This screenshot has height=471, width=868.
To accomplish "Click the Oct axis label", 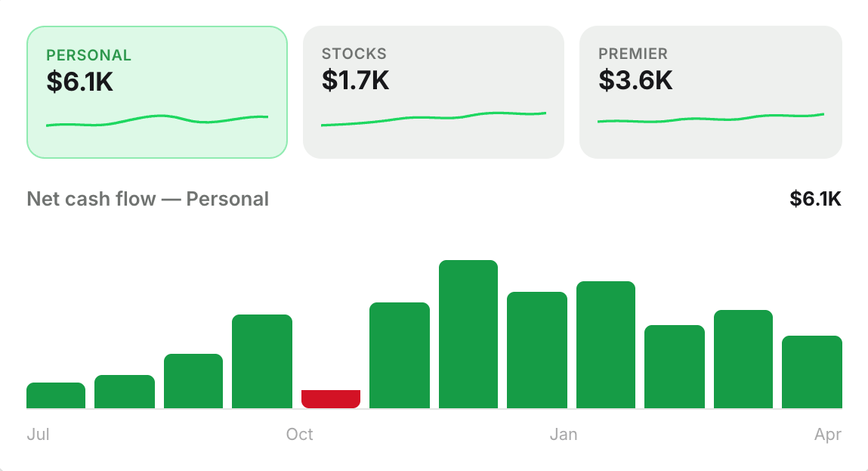I will click(299, 434).
